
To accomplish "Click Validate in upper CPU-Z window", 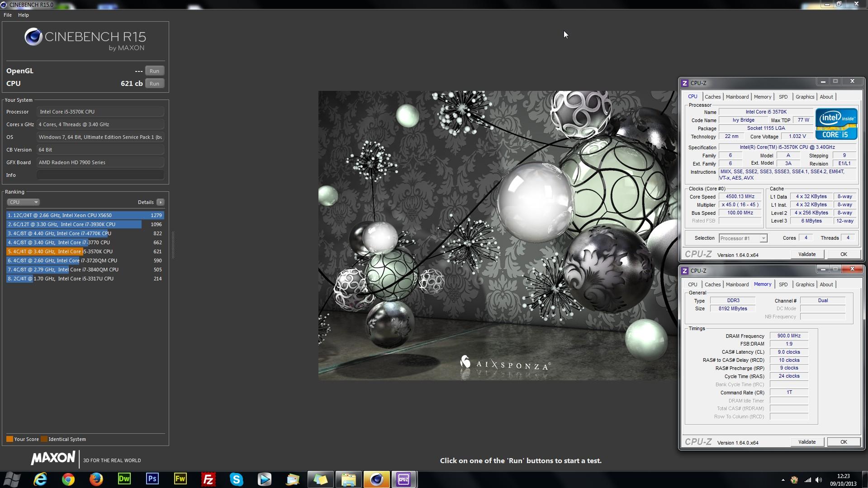I will (807, 255).
